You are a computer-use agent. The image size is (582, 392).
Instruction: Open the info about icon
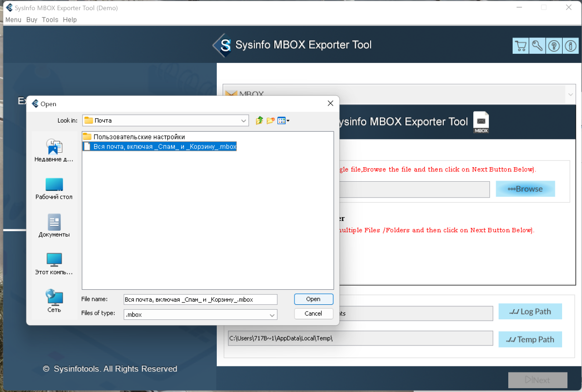[570, 46]
